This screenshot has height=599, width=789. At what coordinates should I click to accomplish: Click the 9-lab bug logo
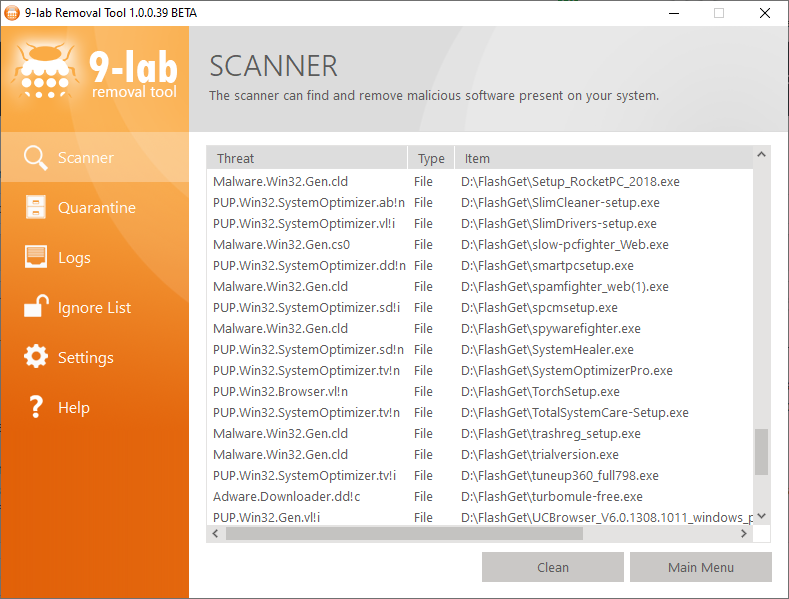pyautogui.click(x=46, y=70)
